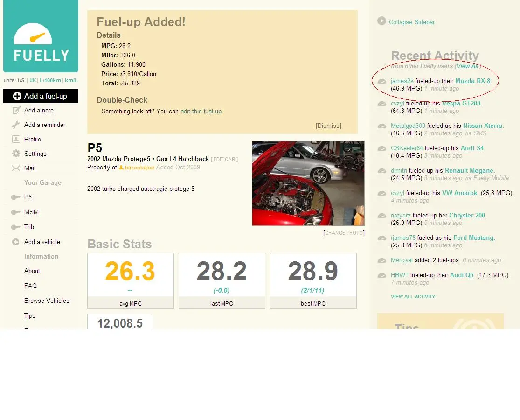
Task: Open Settings via the gear icon
Action: coord(16,154)
